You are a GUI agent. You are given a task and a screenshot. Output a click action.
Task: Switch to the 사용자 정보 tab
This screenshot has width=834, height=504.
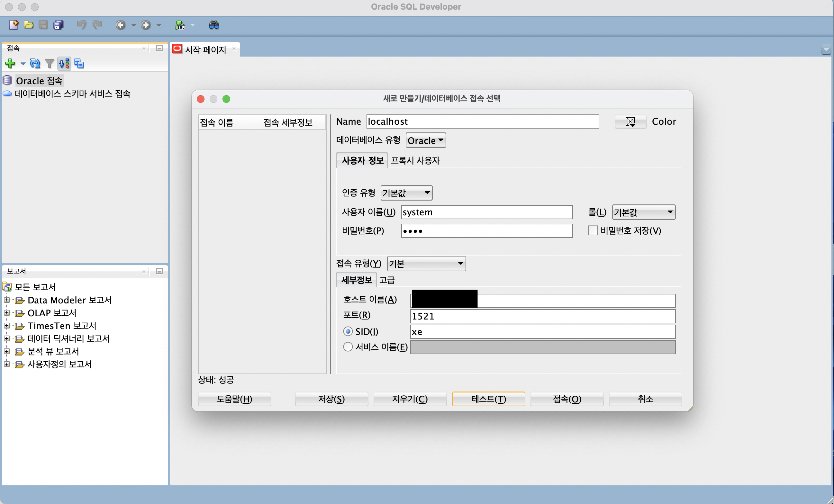363,160
